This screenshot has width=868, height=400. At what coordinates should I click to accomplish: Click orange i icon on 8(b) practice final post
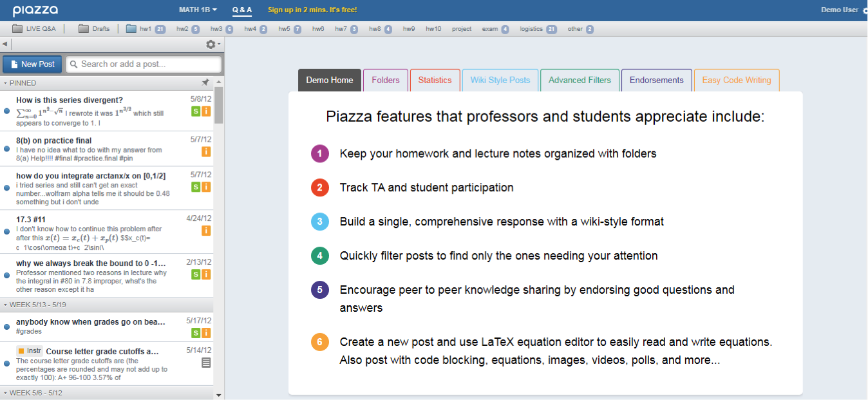[206, 152]
